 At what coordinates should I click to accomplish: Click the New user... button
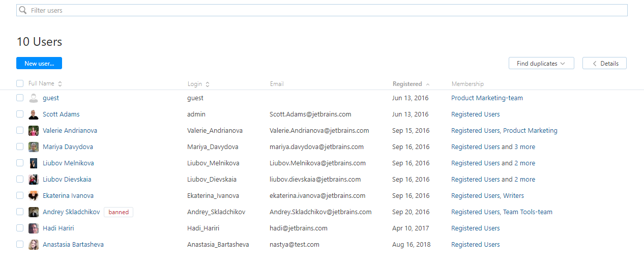(39, 64)
